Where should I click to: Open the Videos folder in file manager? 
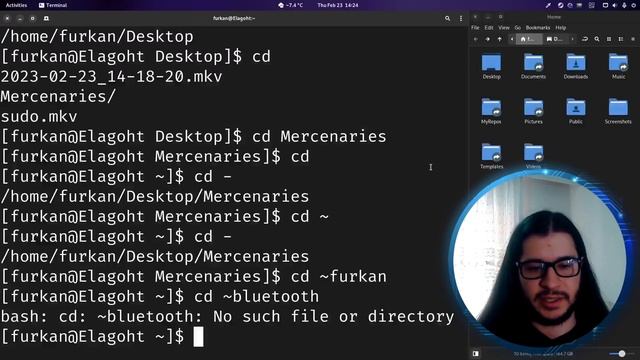click(x=533, y=156)
